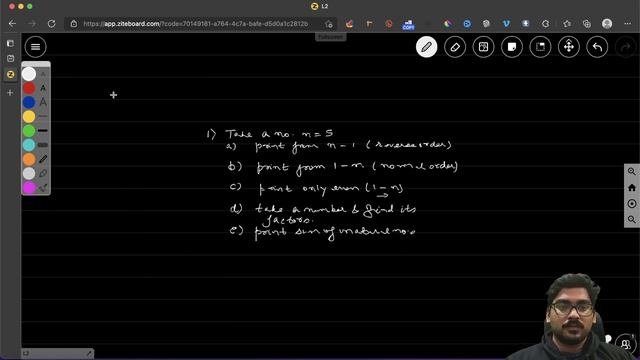Open the image insert tool

point(483,47)
